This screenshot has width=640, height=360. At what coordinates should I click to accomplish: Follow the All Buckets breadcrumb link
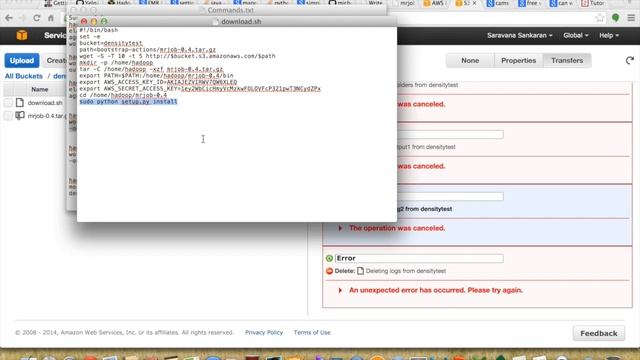pos(24,76)
